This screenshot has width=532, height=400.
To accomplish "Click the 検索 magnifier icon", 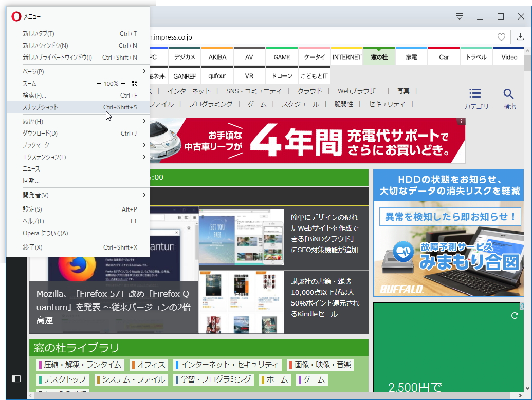I will [x=508, y=94].
